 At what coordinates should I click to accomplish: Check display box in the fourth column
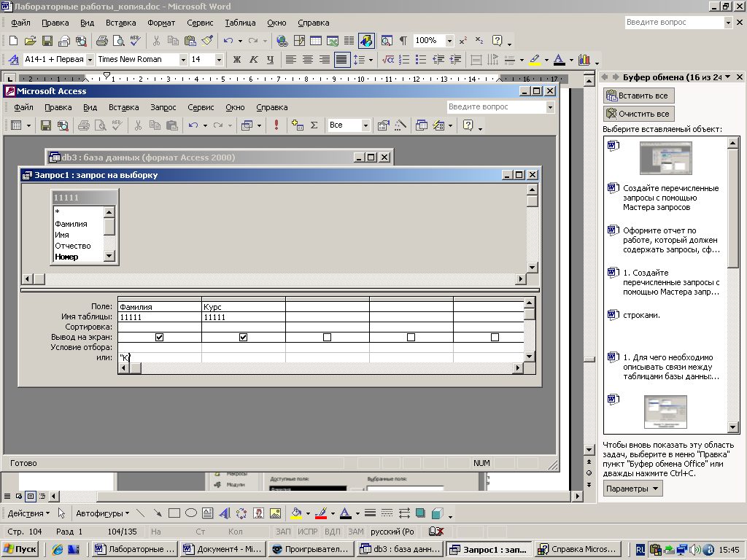coord(411,337)
